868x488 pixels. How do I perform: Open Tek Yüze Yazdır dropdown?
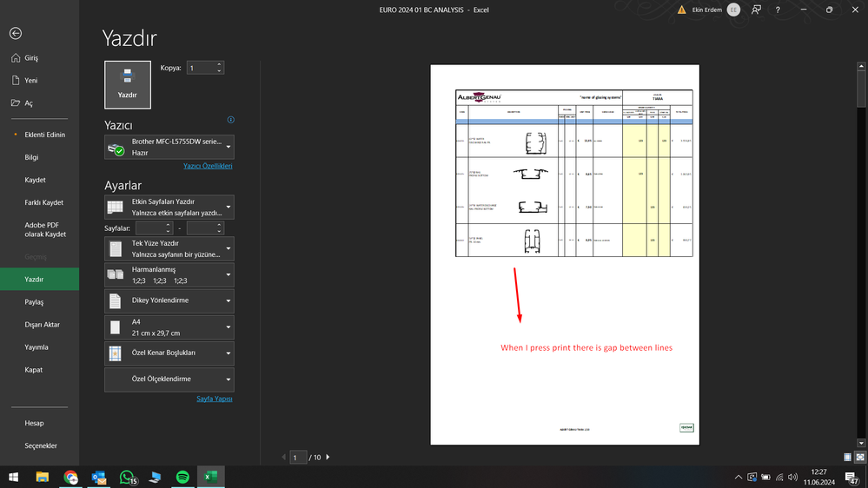point(169,249)
